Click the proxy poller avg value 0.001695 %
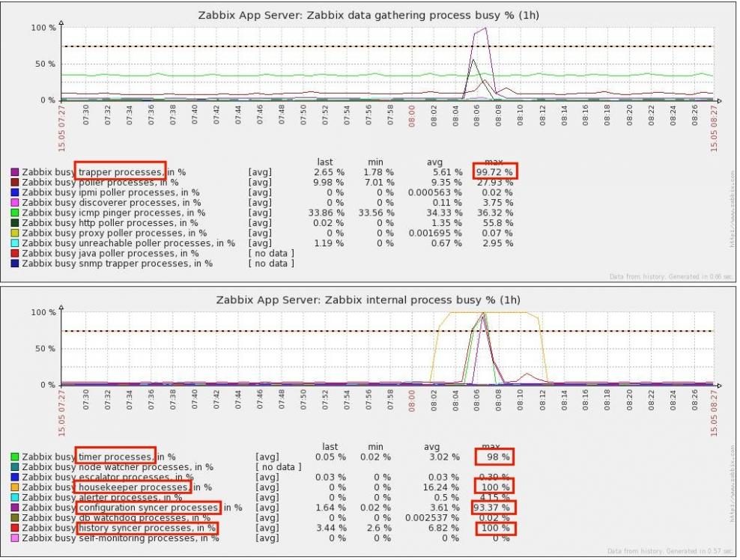The width and height of the screenshot is (740, 560). (x=435, y=233)
